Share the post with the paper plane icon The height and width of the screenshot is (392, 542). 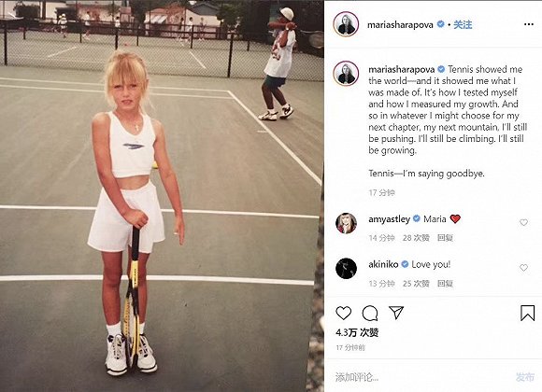click(x=396, y=313)
